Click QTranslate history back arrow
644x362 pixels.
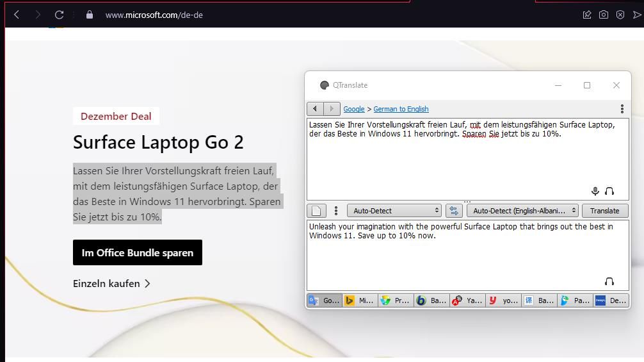tap(315, 109)
